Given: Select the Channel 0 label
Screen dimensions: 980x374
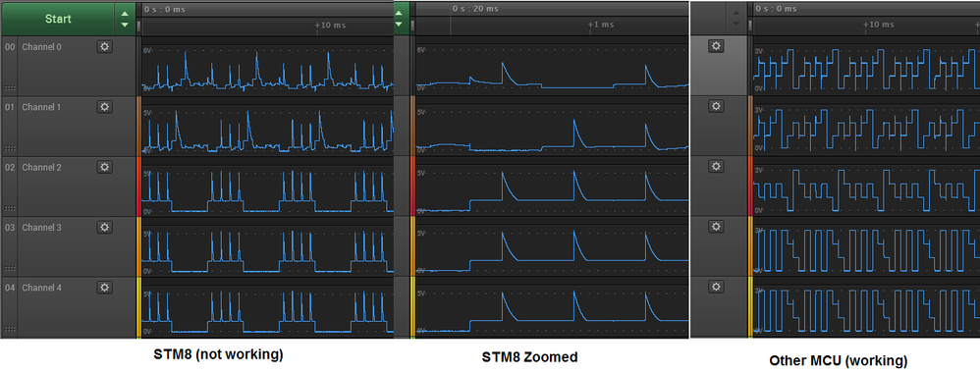Looking at the screenshot, I should 42,47.
